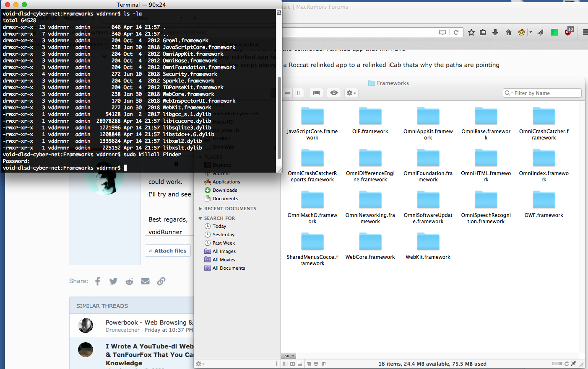The image size is (588, 369).
Task: Open Documents in the Finder sidebar
Action: pos(221,199)
